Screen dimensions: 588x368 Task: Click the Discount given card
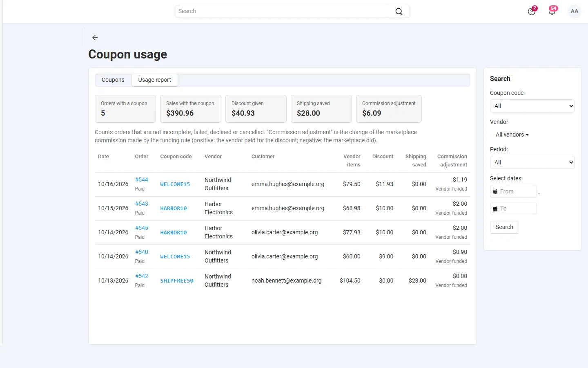coord(256,109)
